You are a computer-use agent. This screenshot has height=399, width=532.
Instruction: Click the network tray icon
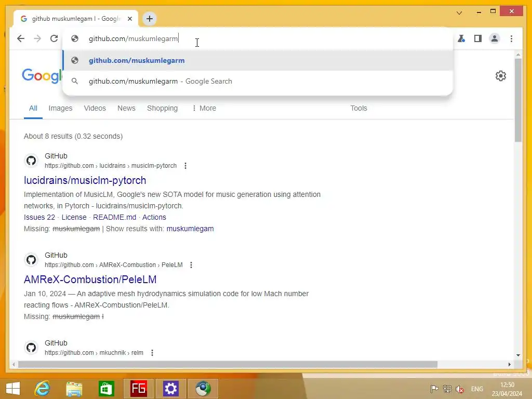[447, 389]
